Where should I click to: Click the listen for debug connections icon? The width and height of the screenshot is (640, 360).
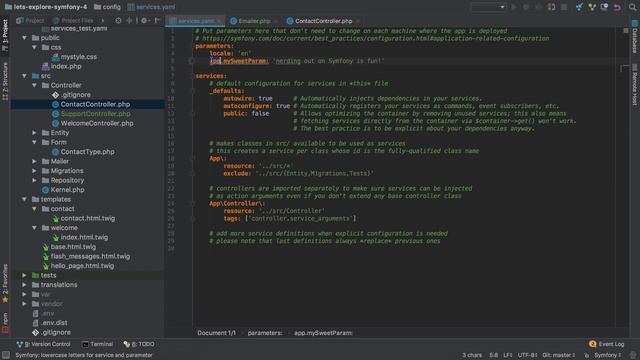551,7
